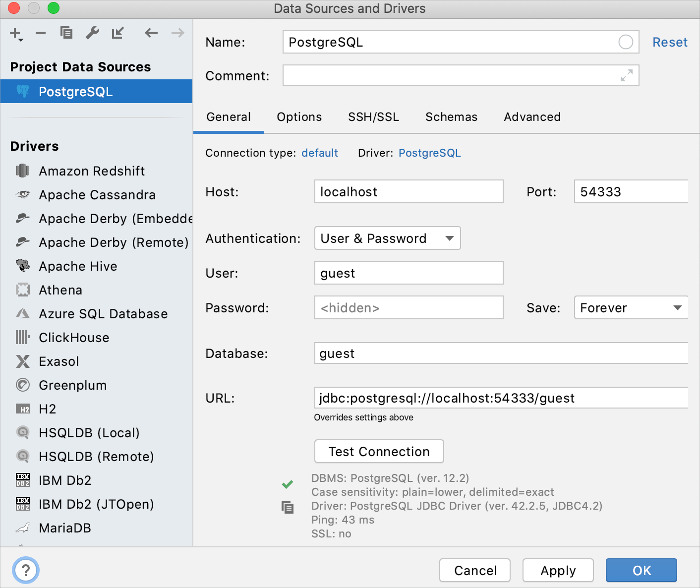Open driver settings via wrench icon
The image size is (700, 588).
coord(92,33)
